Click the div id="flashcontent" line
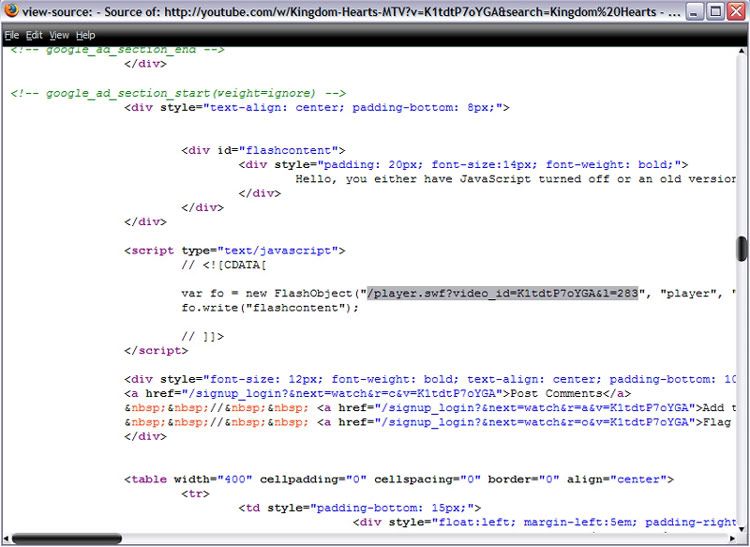This screenshot has width=750, height=547. click(263, 151)
